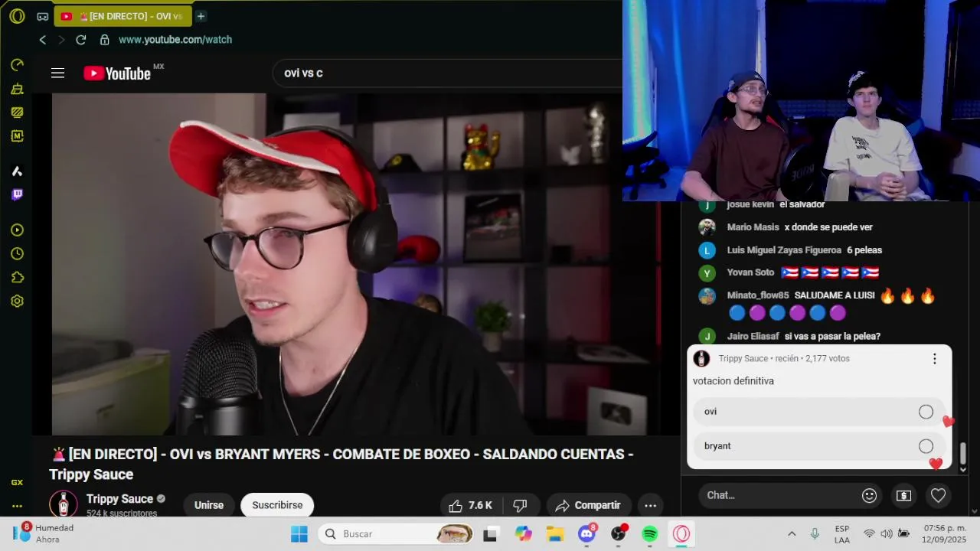Image resolution: width=980 pixels, height=551 pixels.
Task: Open Settings gear icon in sidebar
Action: tap(17, 301)
